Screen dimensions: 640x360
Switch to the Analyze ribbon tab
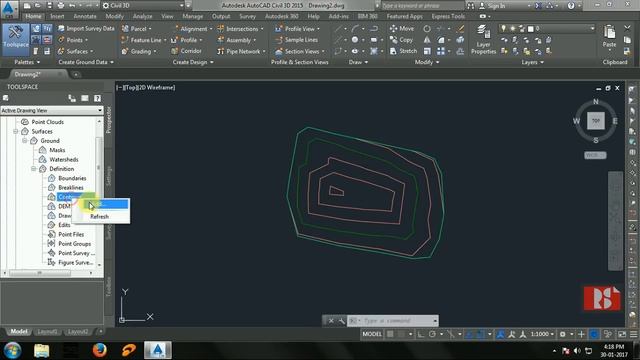click(x=142, y=16)
